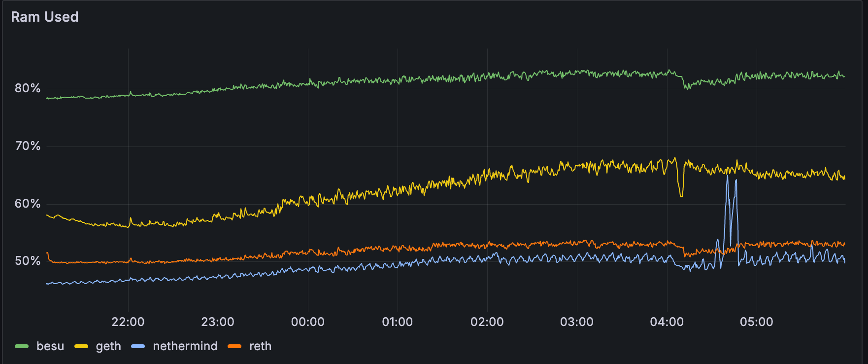Image resolution: width=868 pixels, height=364 pixels.
Task: Click the 70% y-axis label
Action: (28, 146)
